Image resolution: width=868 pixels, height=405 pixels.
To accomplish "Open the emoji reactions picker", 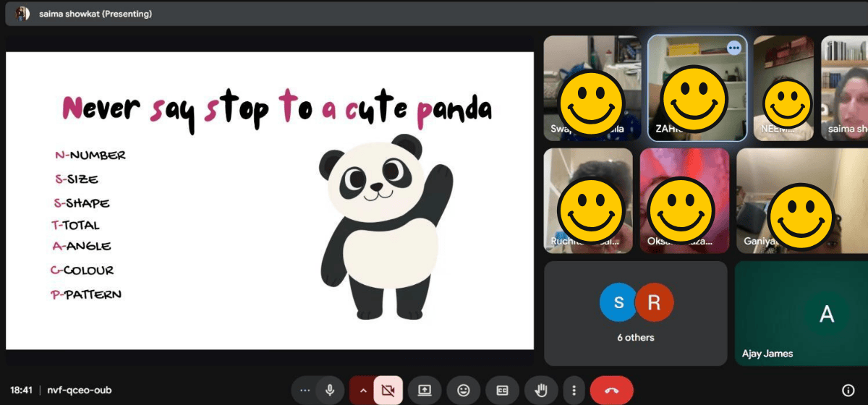I will tap(464, 391).
